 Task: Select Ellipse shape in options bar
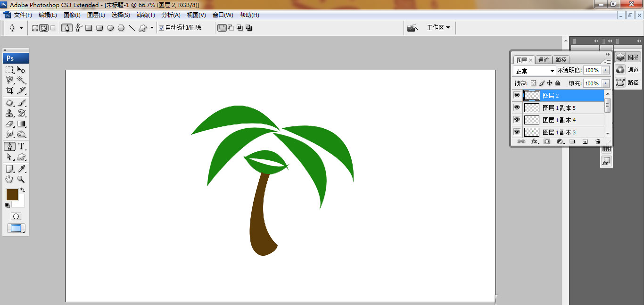tap(110, 28)
